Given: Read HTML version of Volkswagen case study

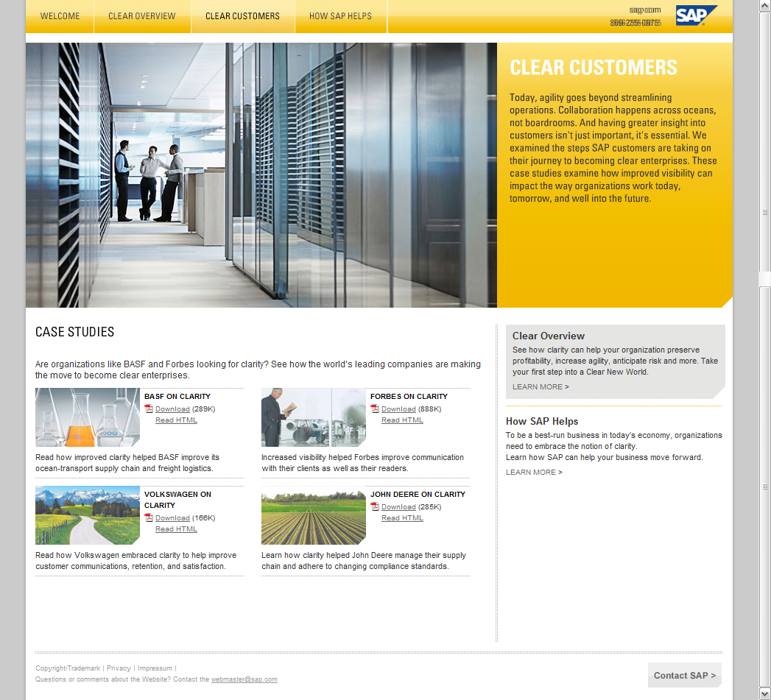Looking at the screenshot, I should pyautogui.click(x=176, y=529).
